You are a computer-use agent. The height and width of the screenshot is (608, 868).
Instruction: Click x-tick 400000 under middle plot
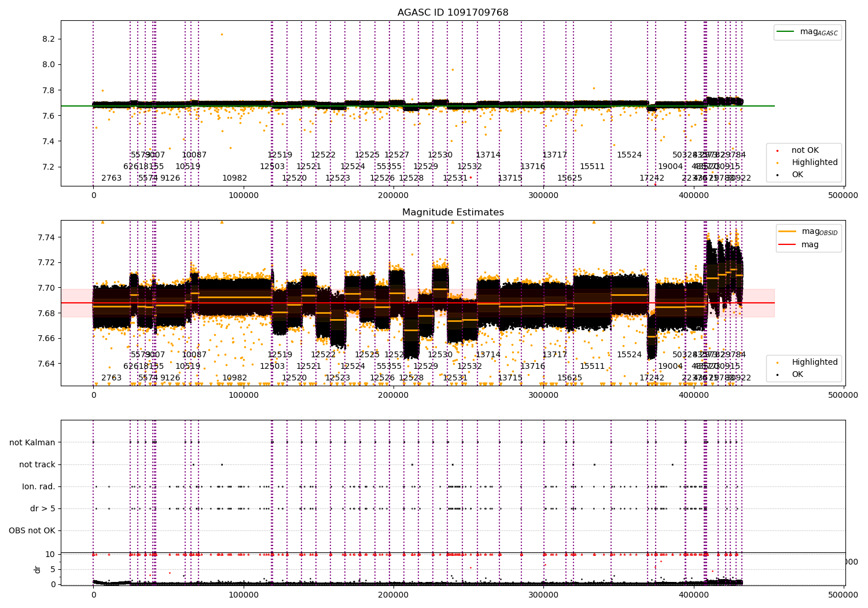[x=693, y=395]
